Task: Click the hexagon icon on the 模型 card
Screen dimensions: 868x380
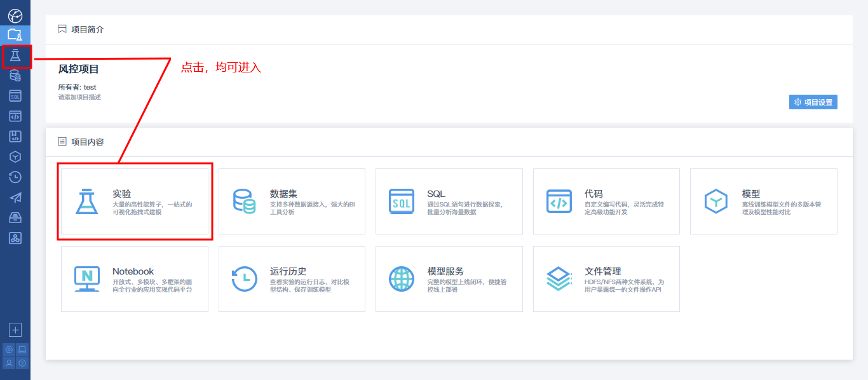Action: tap(716, 201)
